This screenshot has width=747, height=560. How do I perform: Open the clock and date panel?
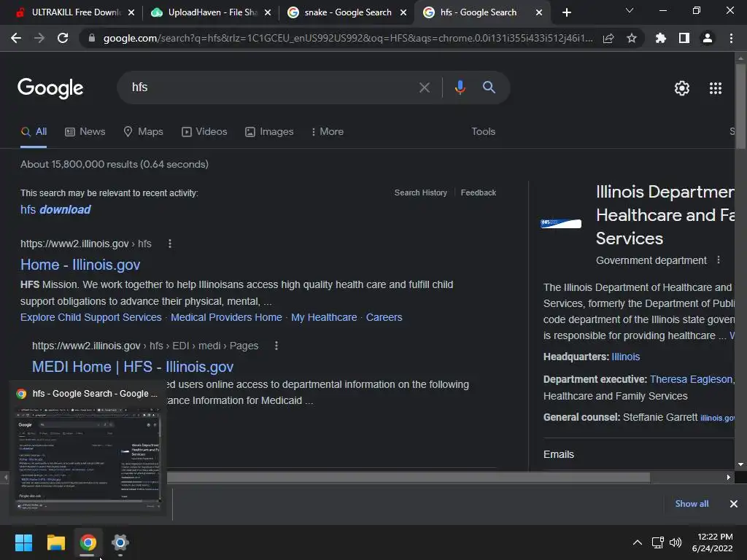coord(712,542)
